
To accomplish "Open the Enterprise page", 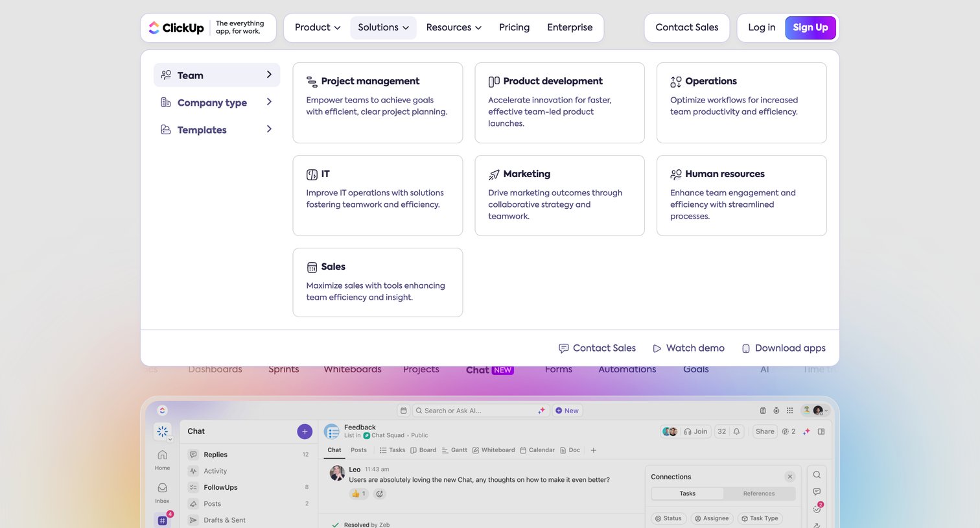I will coord(570,27).
